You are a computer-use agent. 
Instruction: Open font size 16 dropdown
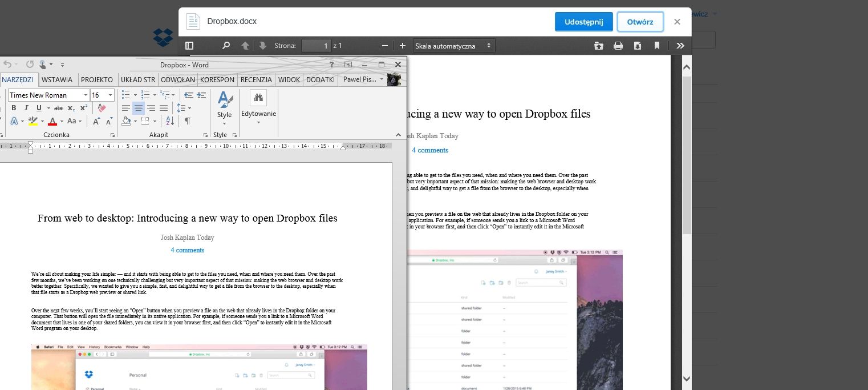(x=111, y=95)
